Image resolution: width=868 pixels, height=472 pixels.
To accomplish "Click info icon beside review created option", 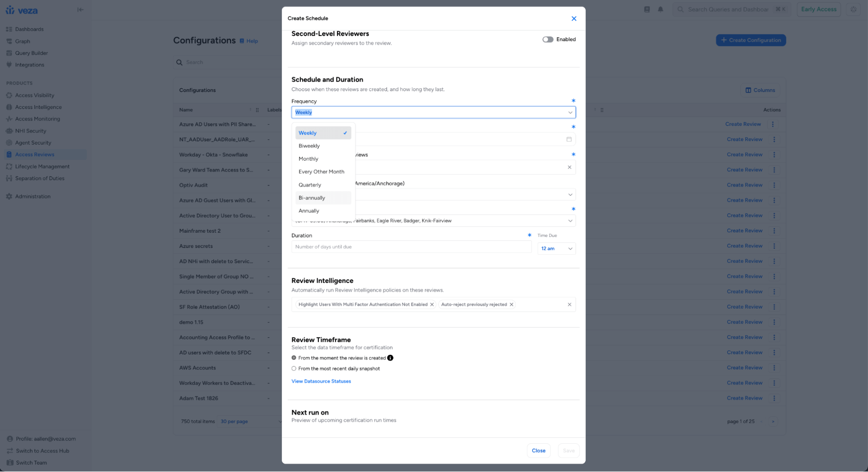I will (390, 358).
